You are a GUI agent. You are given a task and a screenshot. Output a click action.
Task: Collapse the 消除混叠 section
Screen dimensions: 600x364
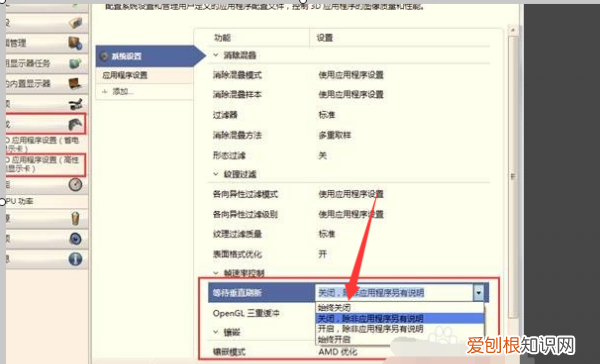click(216, 55)
